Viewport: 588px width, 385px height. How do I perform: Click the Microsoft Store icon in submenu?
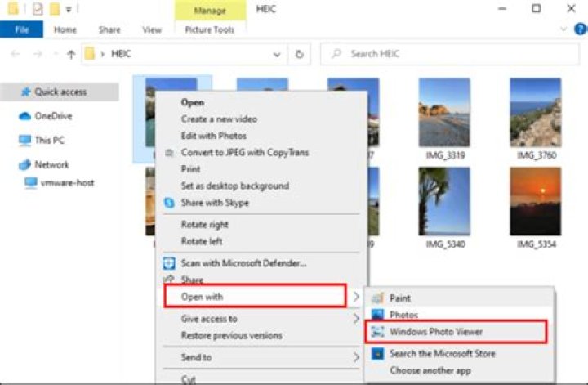pos(377,354)
